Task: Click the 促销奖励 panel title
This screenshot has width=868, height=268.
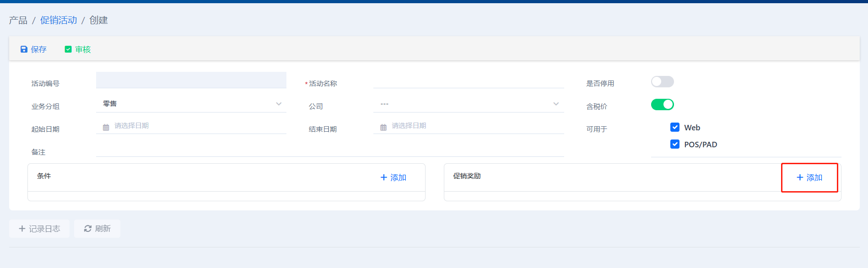Action: coord(467,176)
